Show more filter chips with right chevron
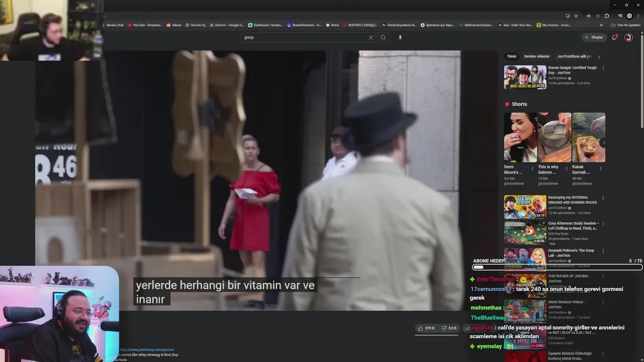The width and height of the screenshot is (644, 362). click(x=599, y=57)
